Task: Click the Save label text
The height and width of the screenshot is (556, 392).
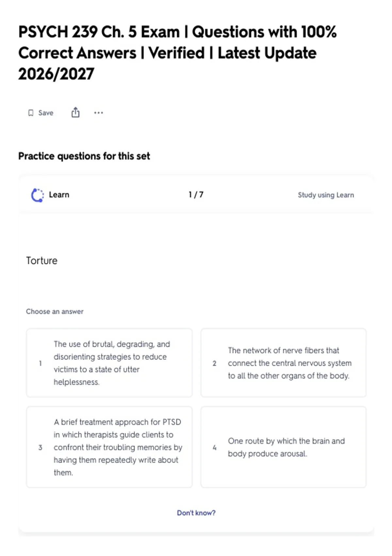Action: [46, 113]
